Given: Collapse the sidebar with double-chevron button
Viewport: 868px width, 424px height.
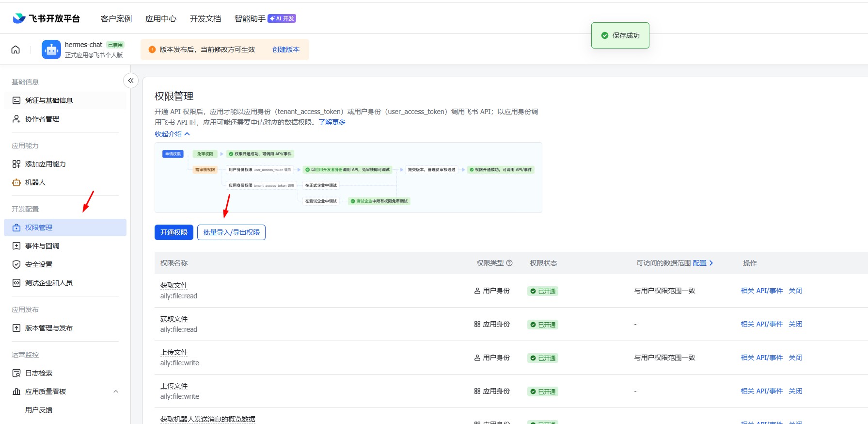Looking at the screenshot, I should [131, 81].
